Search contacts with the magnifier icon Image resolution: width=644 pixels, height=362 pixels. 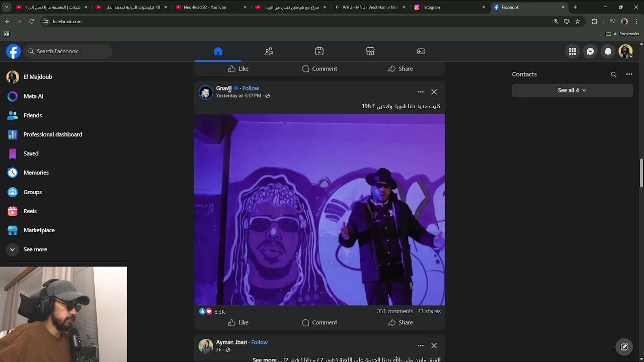click(613, 74)
